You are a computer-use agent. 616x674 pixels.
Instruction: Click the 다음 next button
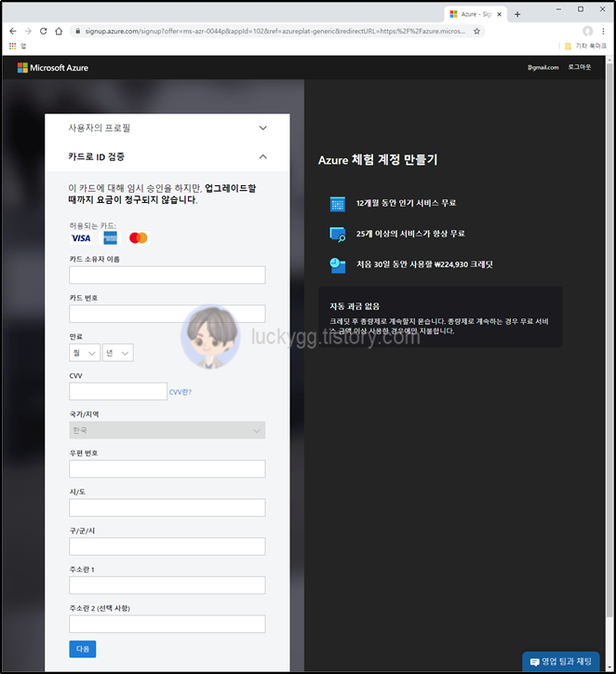(x=83, y=649)
